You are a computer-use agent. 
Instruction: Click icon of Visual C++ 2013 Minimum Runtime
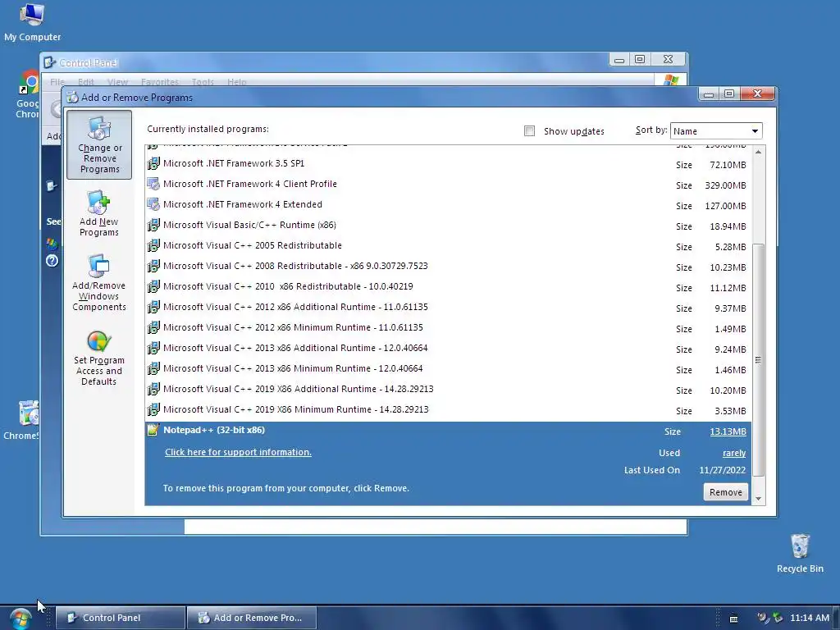coord(153,368)
